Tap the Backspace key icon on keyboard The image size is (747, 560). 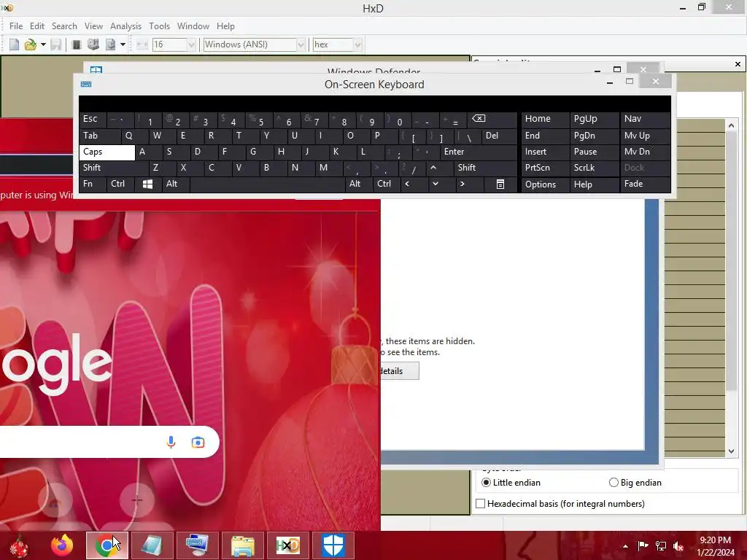click(x=492, y=119)
